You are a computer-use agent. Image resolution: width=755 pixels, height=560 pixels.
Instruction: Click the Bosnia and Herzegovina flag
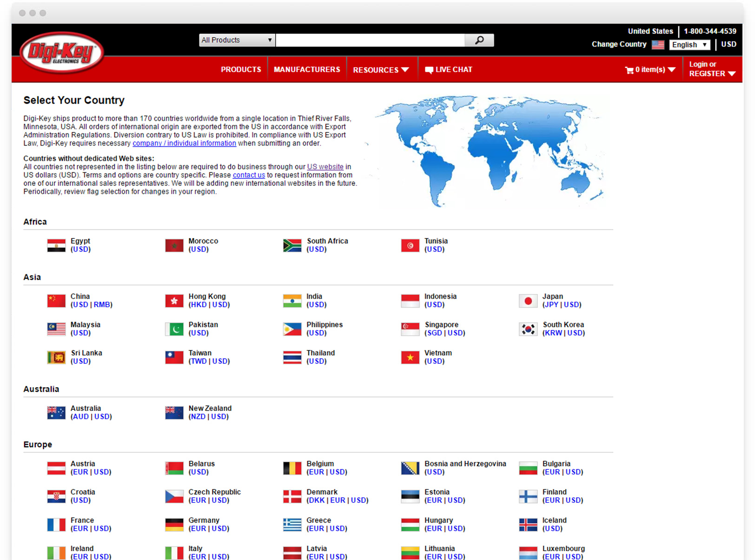coord(410,468)
